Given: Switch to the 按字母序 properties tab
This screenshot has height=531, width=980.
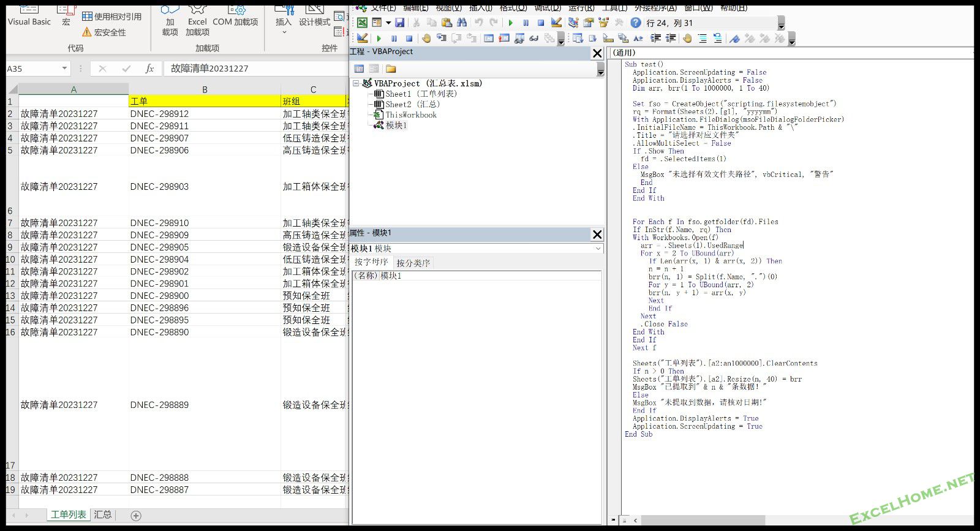Looking at the screenshot, I should tap(371, 262).
